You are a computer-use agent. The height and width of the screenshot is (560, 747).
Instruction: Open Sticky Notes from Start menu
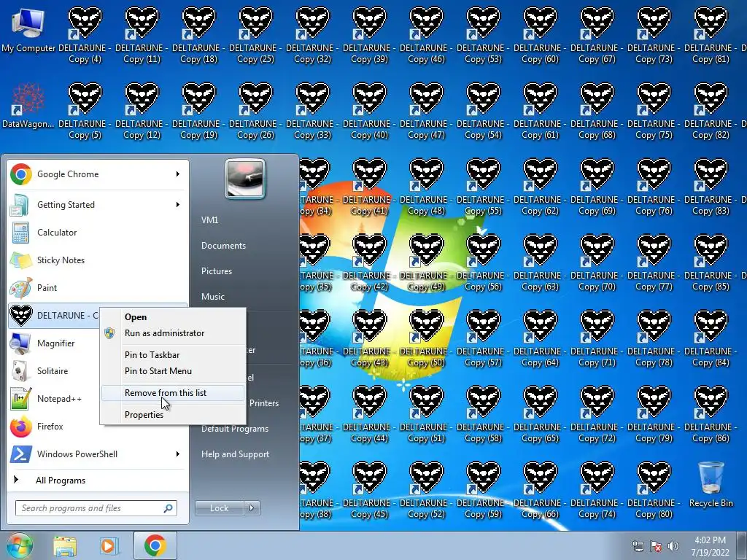coord(98,260)
